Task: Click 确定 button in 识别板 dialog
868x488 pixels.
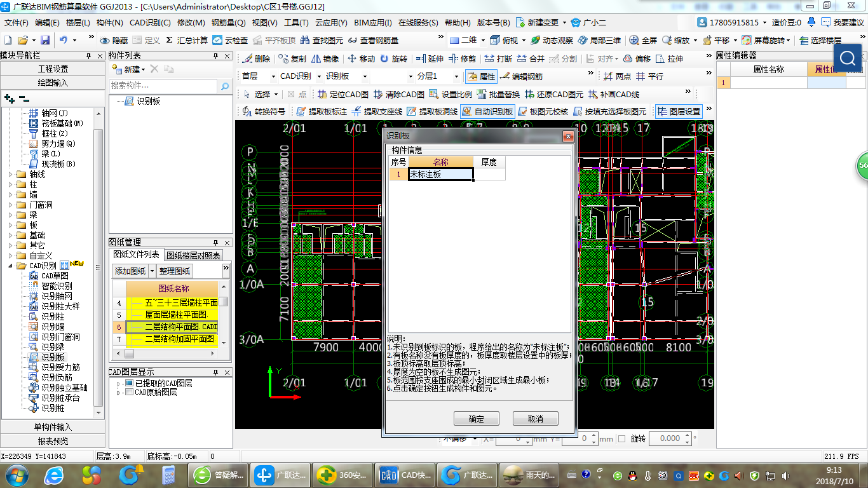Action: pos(476,419)
